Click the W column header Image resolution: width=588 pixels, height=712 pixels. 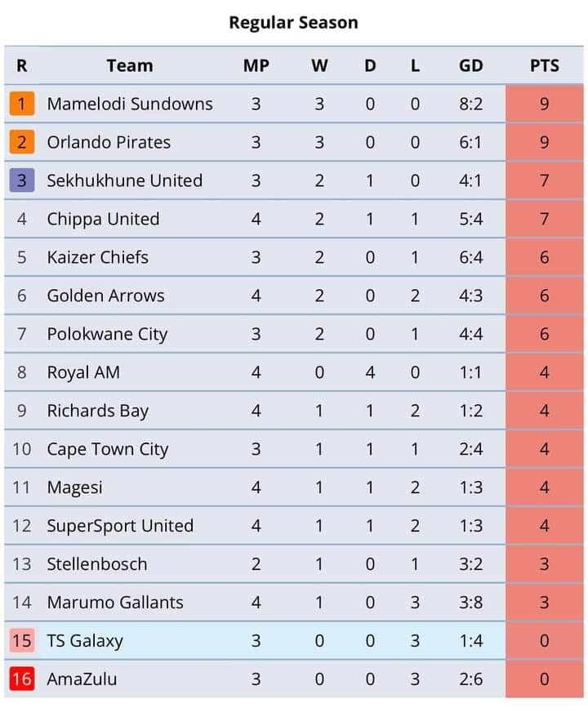[319, 65]
